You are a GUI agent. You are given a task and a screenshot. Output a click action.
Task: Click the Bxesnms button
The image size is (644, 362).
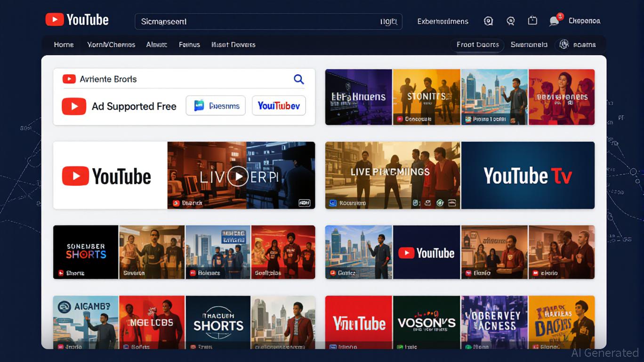(216, 106)
